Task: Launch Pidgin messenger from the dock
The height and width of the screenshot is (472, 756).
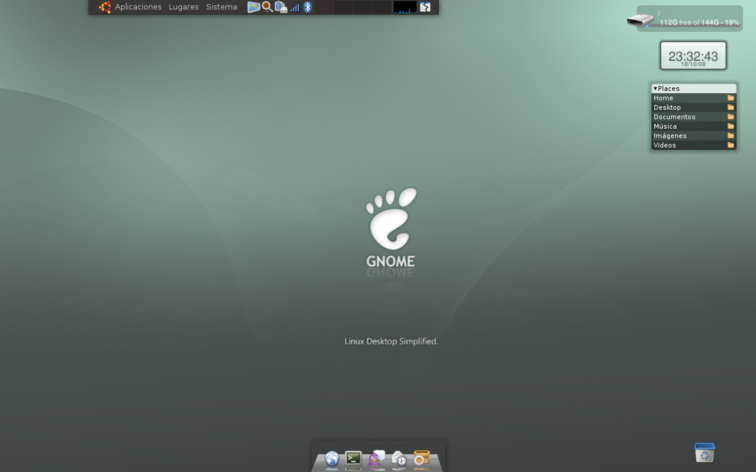Action: point(377,459)
